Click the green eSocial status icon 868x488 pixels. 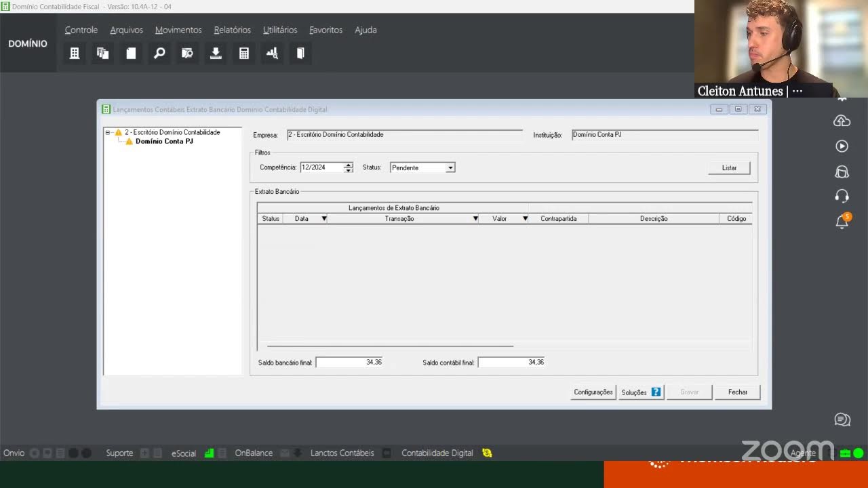pos(209,453)
